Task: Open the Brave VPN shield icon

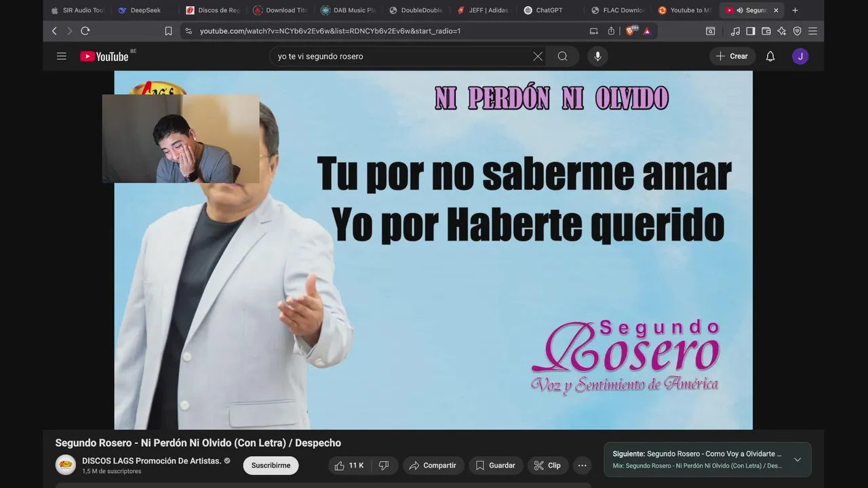Action: click(797, 30)
